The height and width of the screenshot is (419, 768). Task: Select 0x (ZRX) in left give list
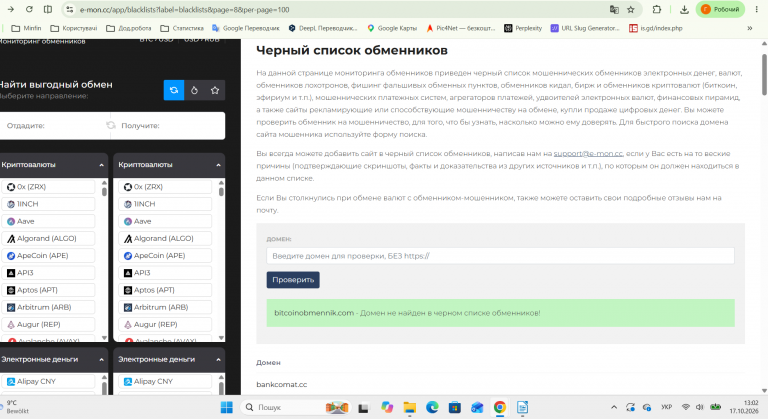48,187
